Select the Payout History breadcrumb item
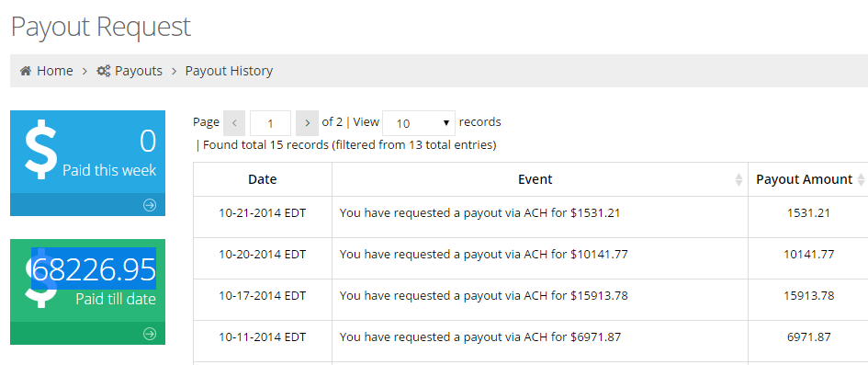 [x=229, y=71]
